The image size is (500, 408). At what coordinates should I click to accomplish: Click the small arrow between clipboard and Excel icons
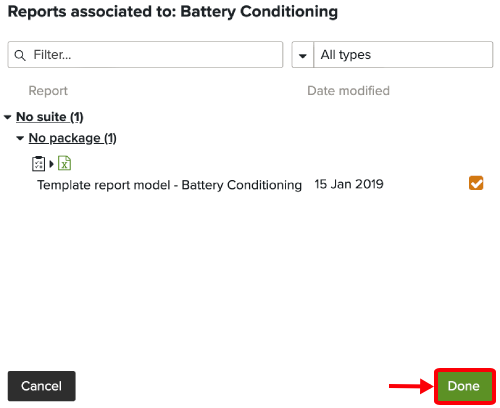[x=51, y=164]
